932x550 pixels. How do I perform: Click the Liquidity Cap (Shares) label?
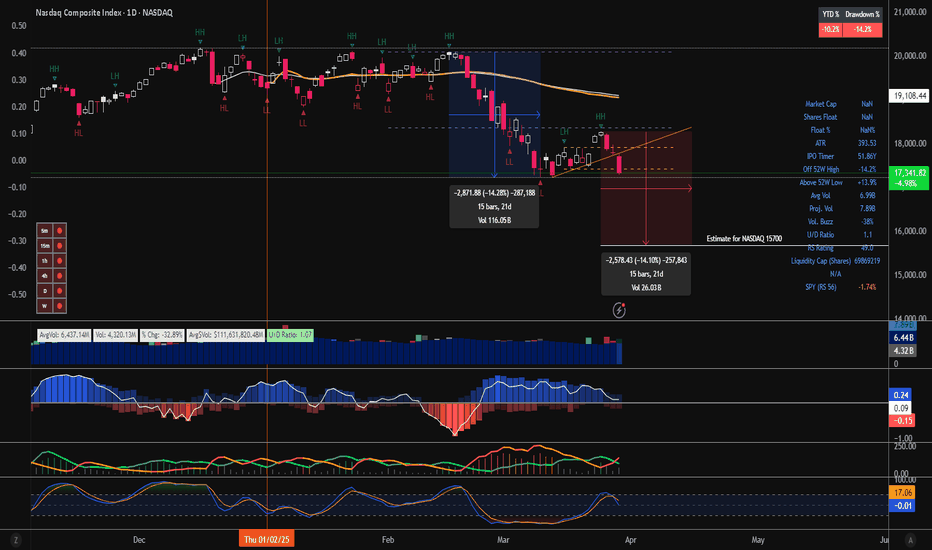821,261
